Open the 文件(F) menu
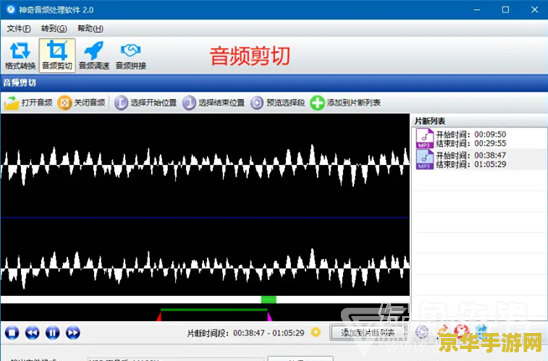548x361 pixels. click(x=19, y=29)
